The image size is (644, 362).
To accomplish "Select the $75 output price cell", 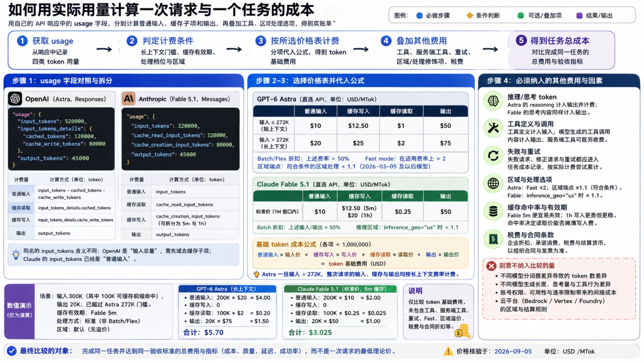I will click(x=445, y=143).
